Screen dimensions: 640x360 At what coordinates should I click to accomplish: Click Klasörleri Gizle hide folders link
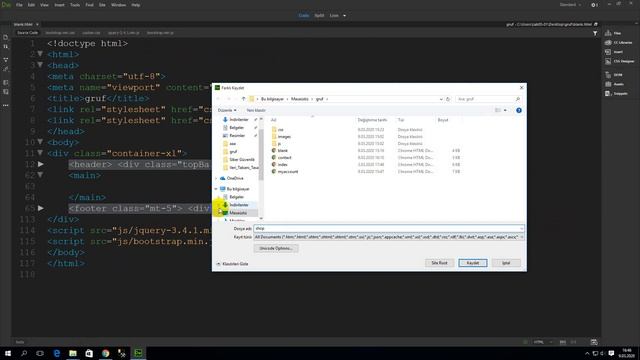[232, 264]
